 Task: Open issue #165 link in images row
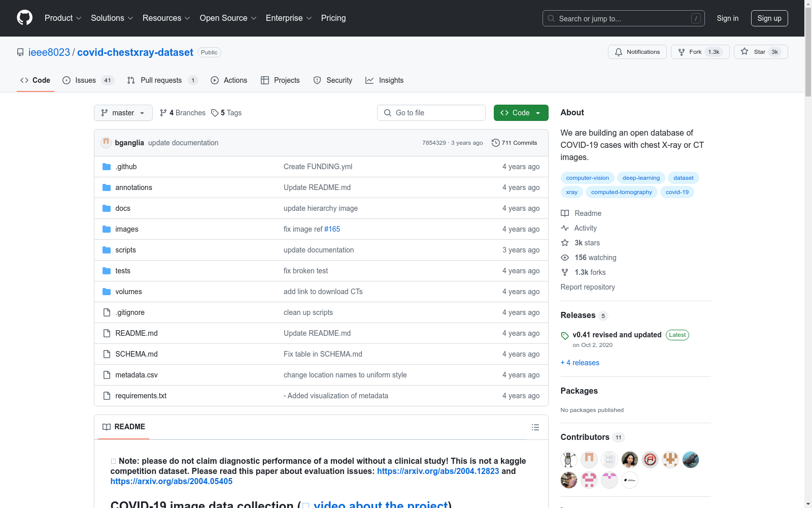[332, 229]
